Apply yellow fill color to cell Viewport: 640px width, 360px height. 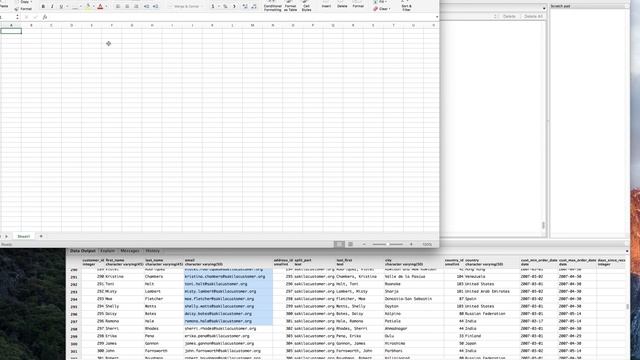(88, 7)
